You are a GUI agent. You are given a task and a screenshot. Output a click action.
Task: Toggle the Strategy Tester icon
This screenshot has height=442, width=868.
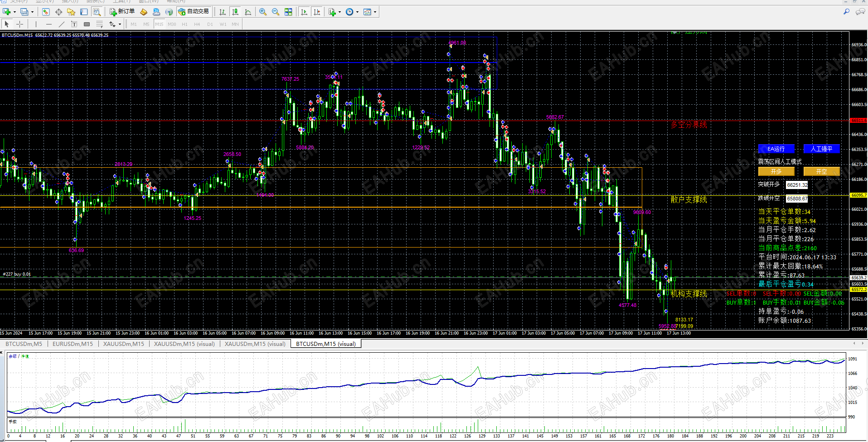pyautogui.click(x=97, y=12)
